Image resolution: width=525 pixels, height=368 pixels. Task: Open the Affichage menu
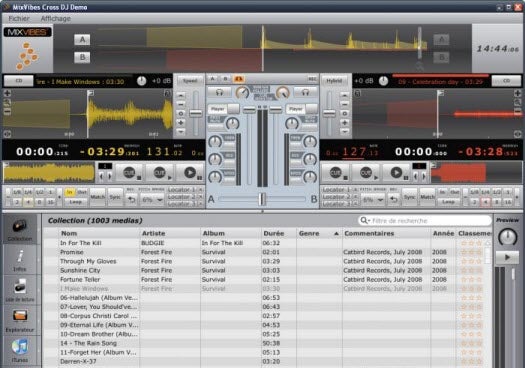point(56,18)
